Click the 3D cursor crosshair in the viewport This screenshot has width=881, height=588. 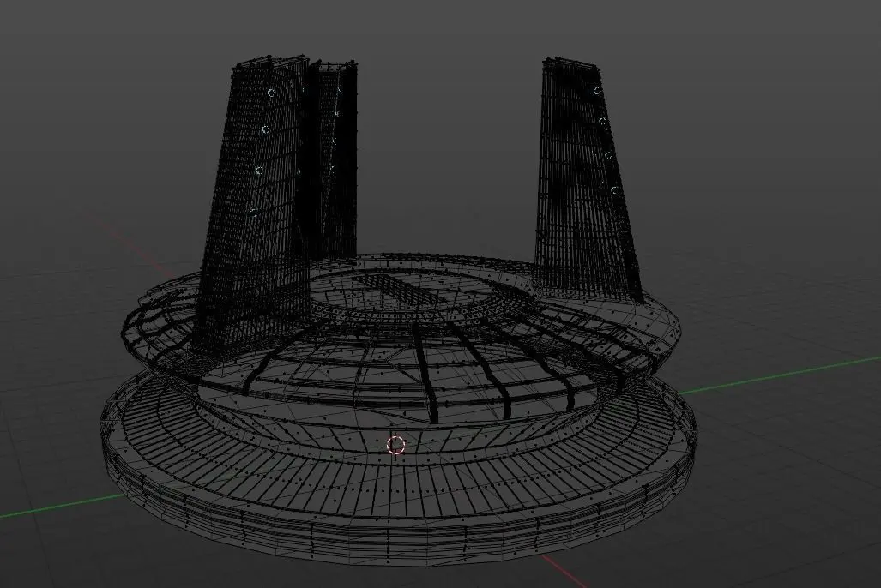396,445
